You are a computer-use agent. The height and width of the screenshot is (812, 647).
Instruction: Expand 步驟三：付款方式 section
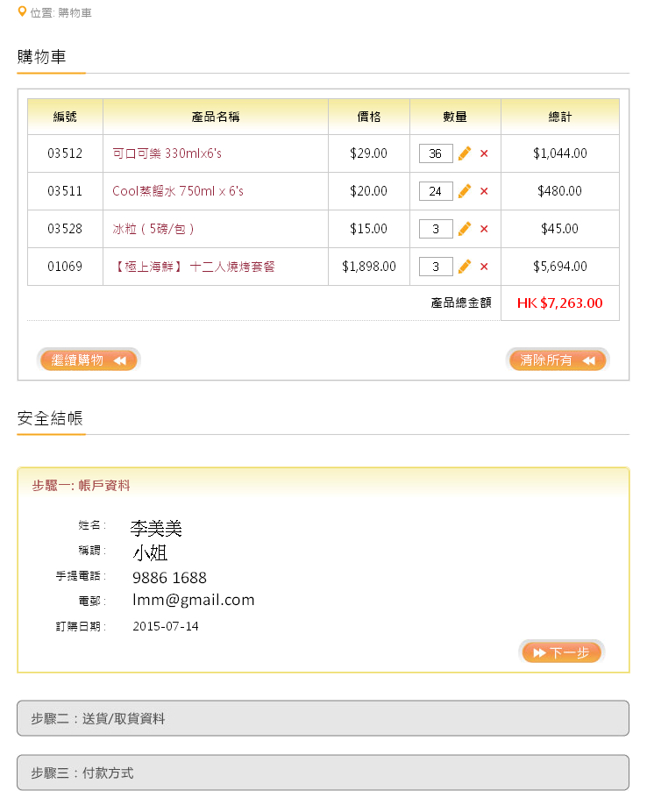pos(323,773)
